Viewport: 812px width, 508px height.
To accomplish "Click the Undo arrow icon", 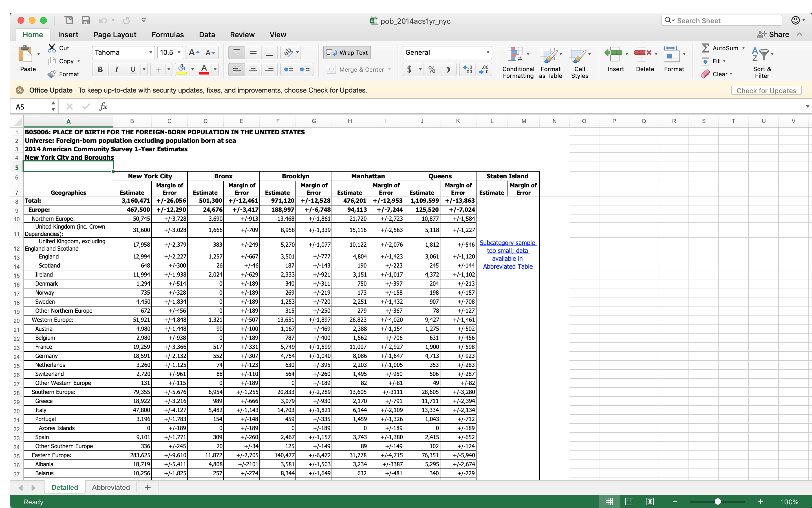I will [103, 21].
